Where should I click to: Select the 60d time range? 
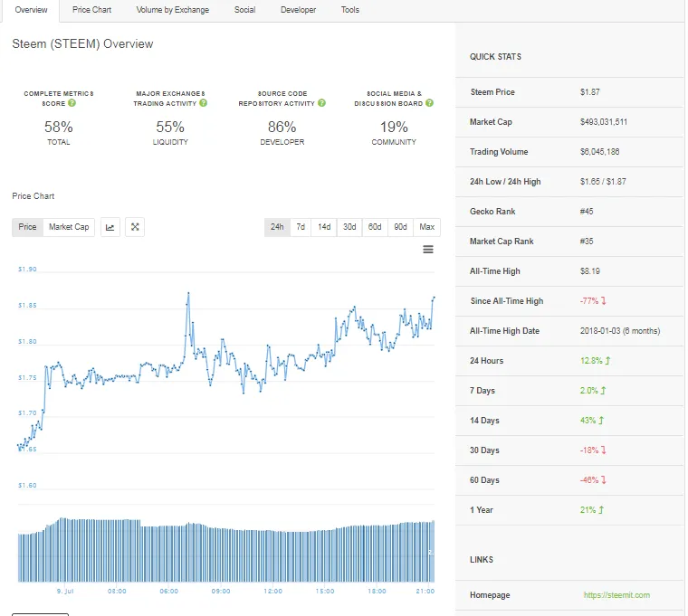point(375,227)
